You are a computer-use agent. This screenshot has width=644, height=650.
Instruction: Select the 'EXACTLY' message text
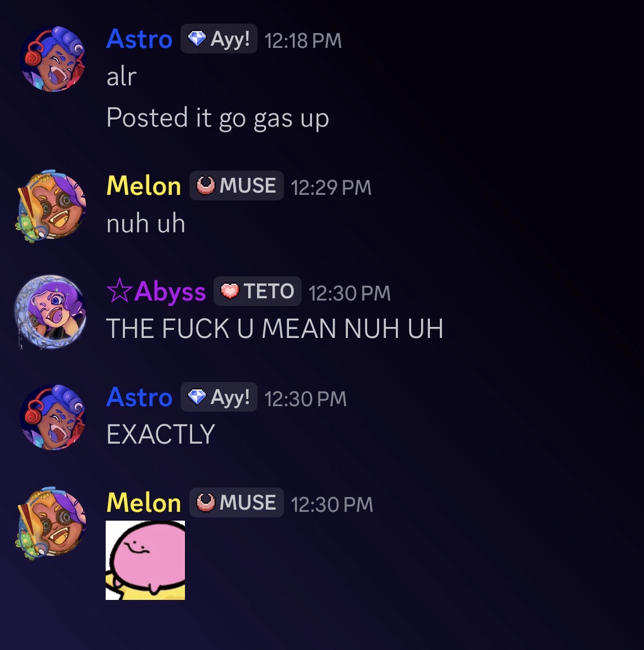[x=161, y=434]
